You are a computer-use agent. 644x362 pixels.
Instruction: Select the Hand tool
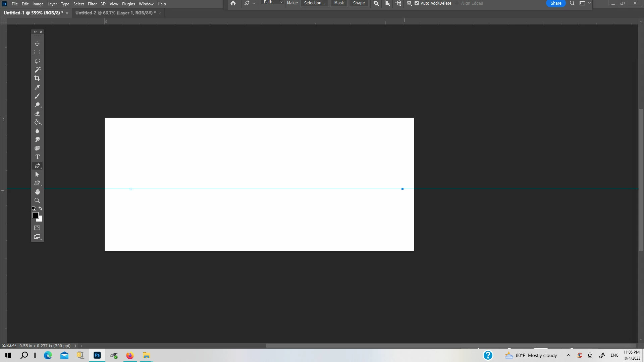[37, 192]
